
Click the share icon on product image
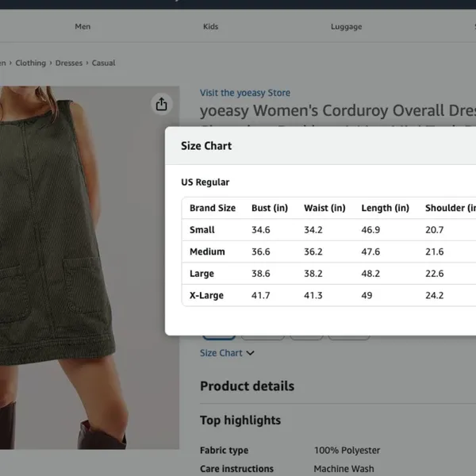162,104
